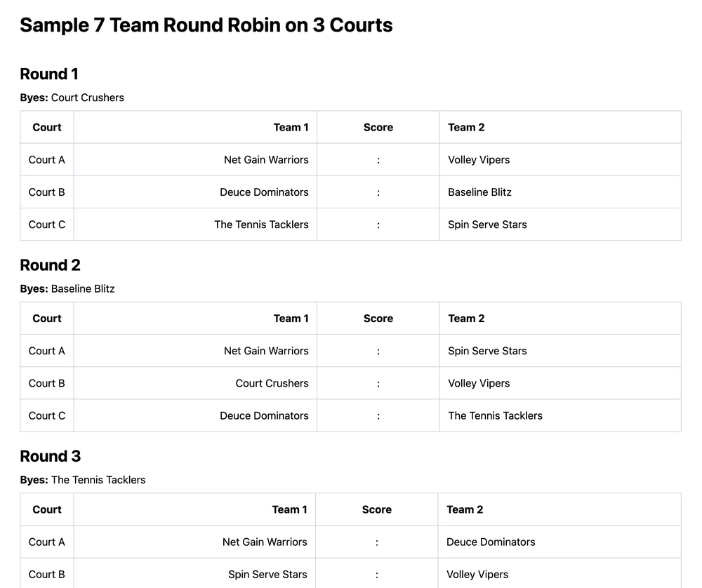
Task: Click the Team 2 column header in Round 3
Action: click(x=465, y=509)
